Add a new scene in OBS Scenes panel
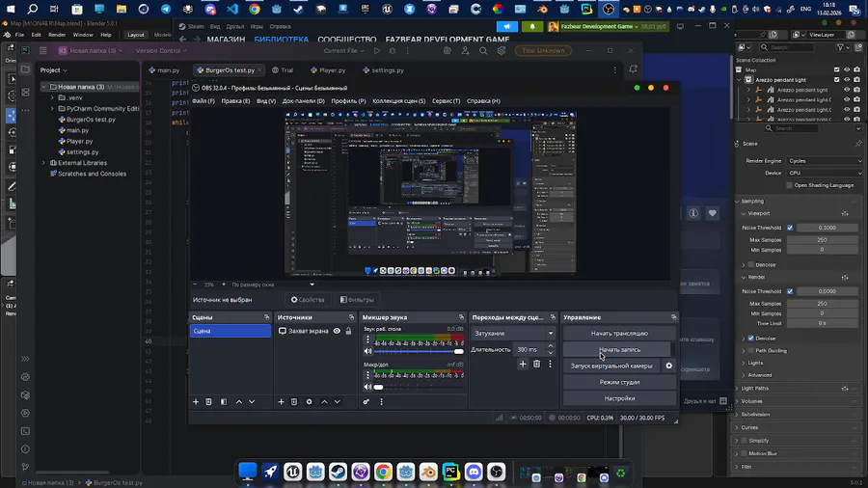868x488 pixels. [x=196, y=402]
